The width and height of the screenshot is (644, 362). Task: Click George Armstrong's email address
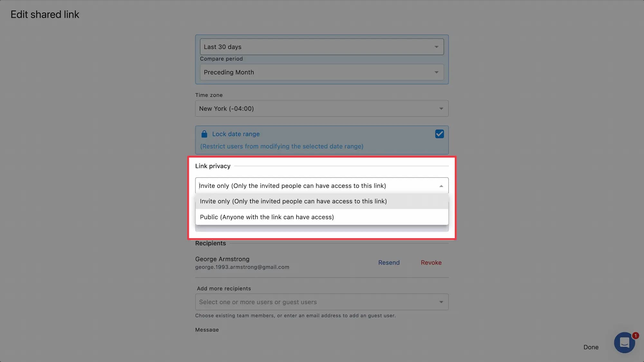[x=242, y=267]
